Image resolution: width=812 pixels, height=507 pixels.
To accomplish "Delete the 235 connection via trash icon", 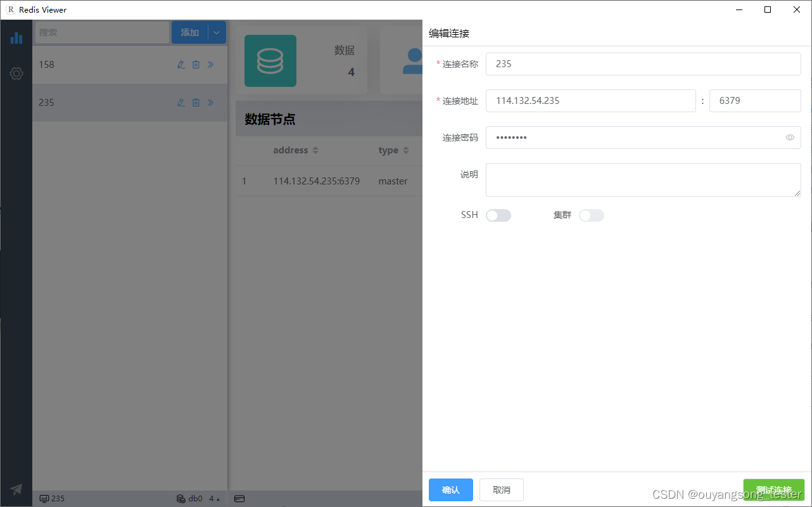I will 196,103.
